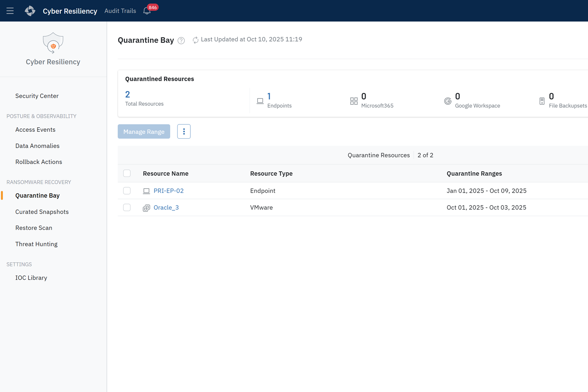Viewport: 588px width, 392px height.
Task: Click the File Backupsets icon
Action: (x=542, y=101)
